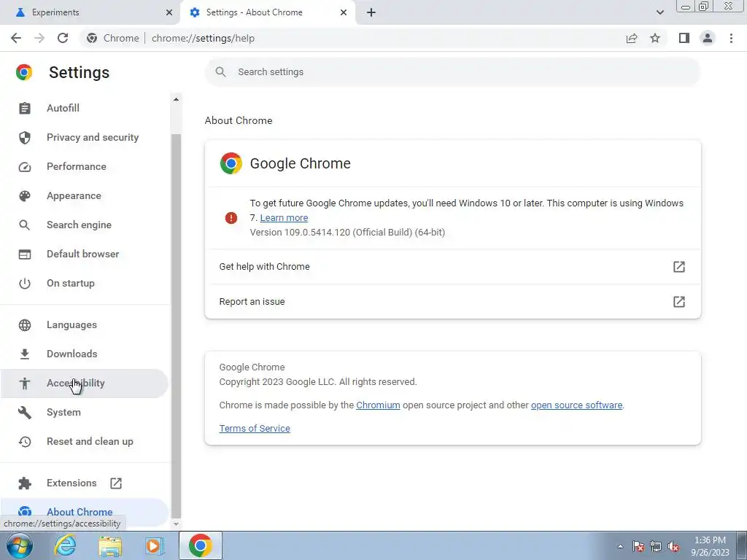Open the profile avatar menu
This screenshot has width=747, height=560.
click(708, 38)
